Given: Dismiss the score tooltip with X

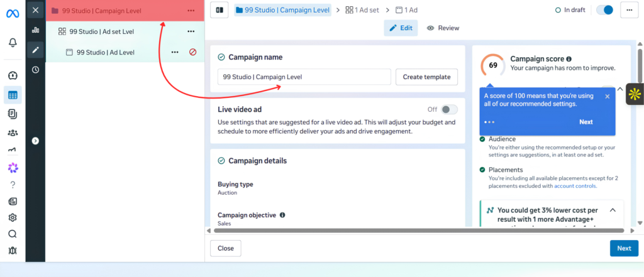Looking at the screenshot, I should click(x=608, y=97).
